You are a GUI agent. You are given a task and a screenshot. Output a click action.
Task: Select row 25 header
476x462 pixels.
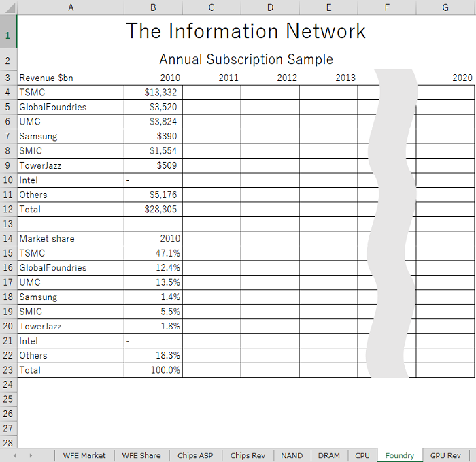pos(8,399)
